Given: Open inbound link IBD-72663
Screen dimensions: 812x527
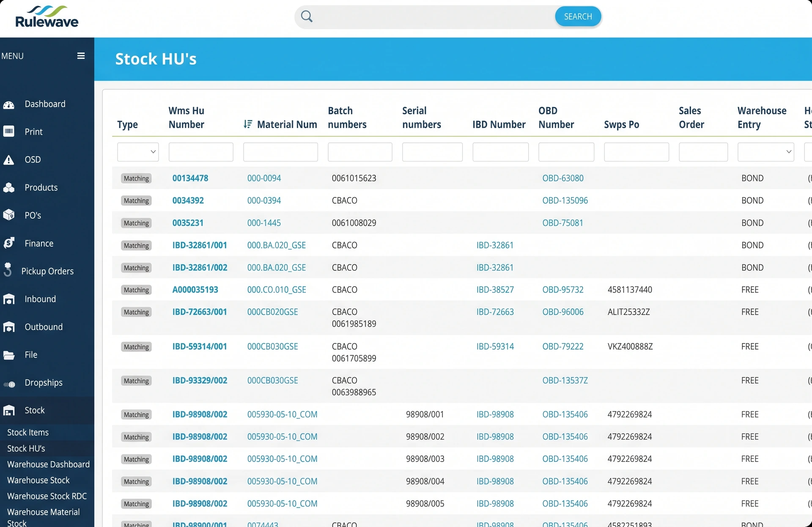Looking at the screenshot, I should (x=495, y=312).
